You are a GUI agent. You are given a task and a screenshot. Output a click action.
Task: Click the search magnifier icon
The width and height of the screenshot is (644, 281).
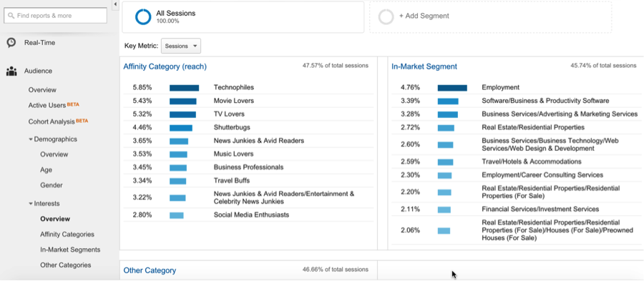11,16
